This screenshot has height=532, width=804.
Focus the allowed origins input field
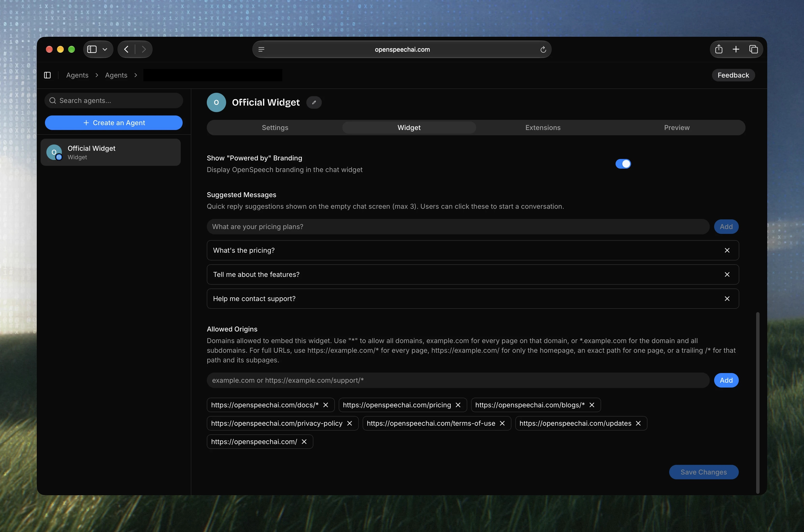click(458, 380)
